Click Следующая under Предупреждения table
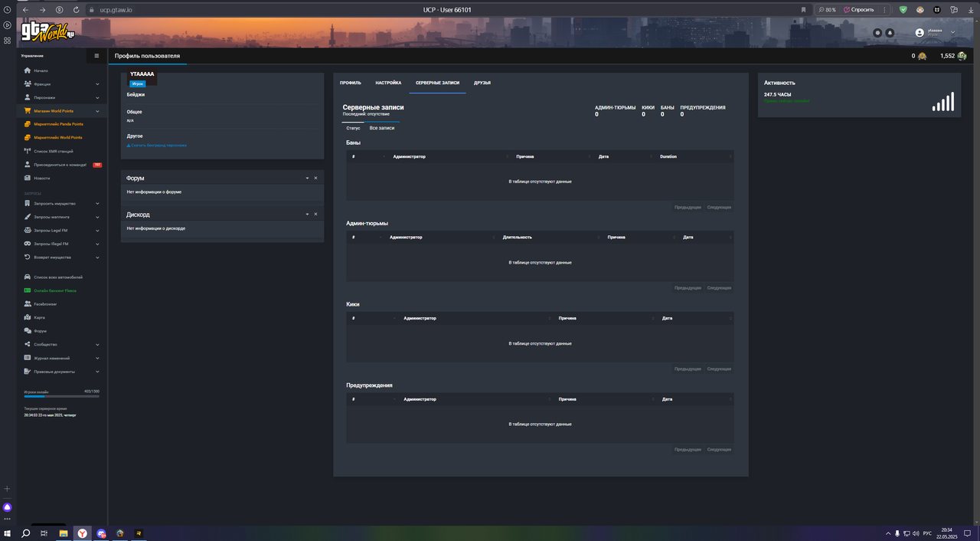 (x=719, y=450)
